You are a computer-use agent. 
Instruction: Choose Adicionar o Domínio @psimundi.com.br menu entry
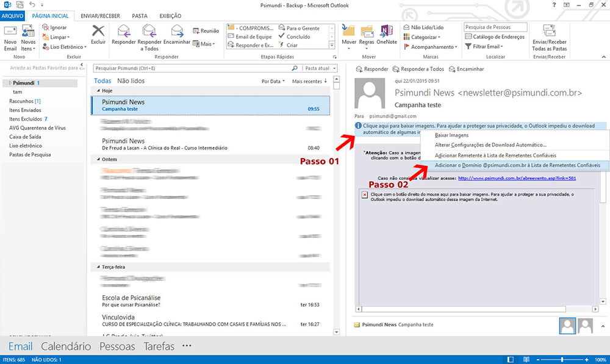(517, 165)
